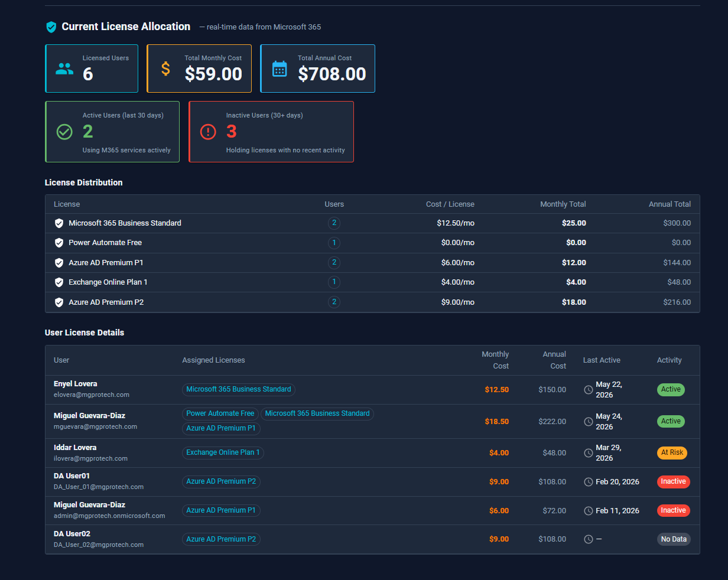Click the Licensed Users people icon
This screenshot has height=580, width=728.
click(64, 69)
